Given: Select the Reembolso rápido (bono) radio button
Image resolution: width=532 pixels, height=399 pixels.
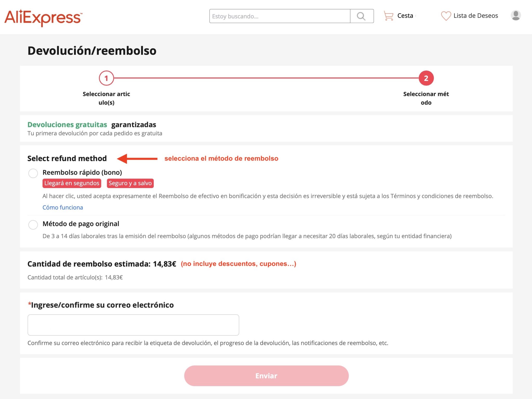Looking at the screenshot, I should click(33, 174).
